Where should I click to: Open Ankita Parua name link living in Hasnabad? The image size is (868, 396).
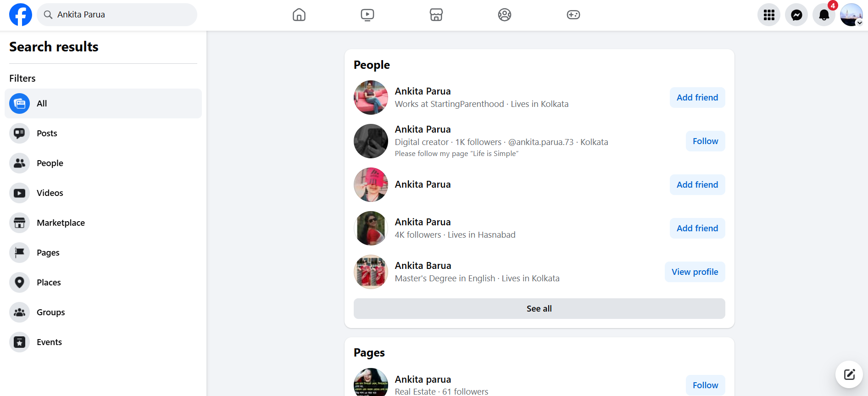[x=423, y=222]
